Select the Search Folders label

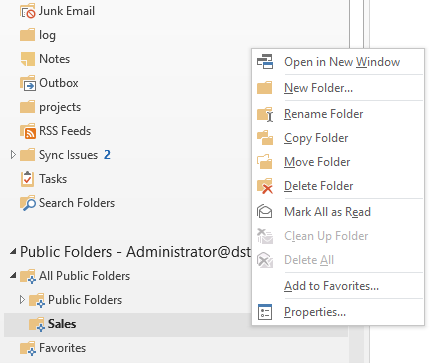(x=77, y=203)
